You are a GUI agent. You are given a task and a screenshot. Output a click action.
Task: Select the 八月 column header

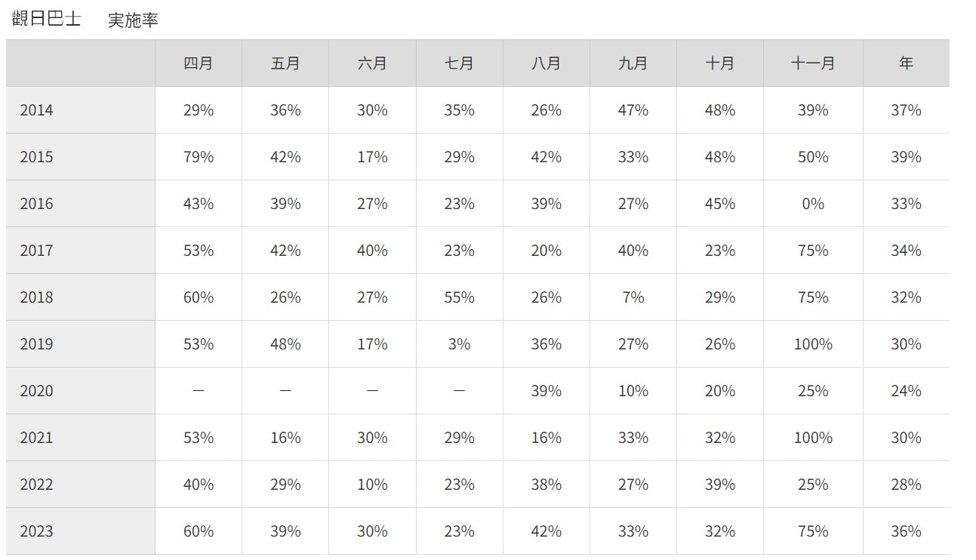pos(546,63)
